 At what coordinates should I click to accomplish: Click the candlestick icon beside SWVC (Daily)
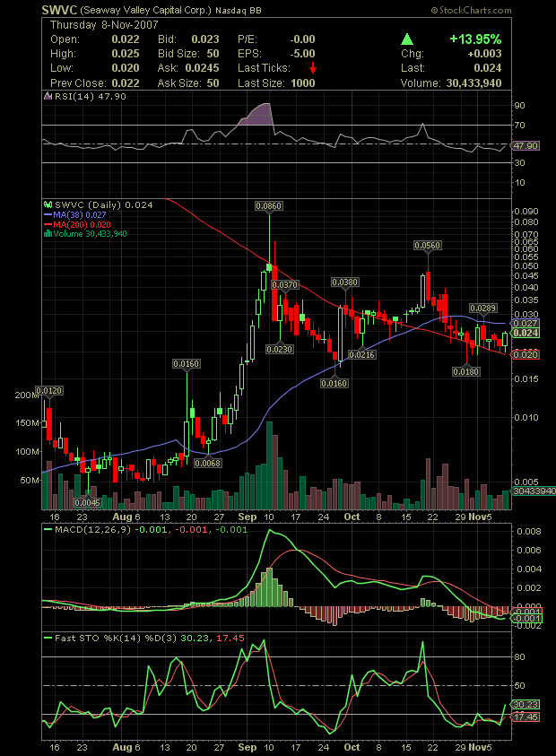48,204
